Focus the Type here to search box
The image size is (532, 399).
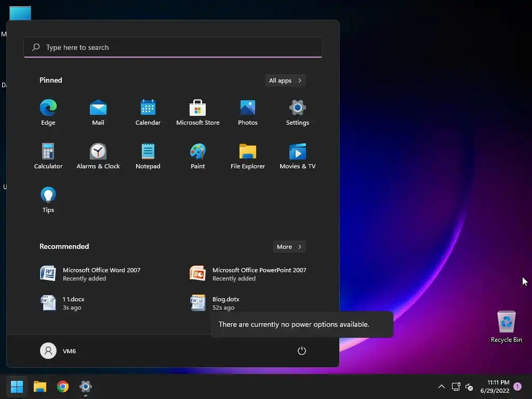[x=173, y=47]
